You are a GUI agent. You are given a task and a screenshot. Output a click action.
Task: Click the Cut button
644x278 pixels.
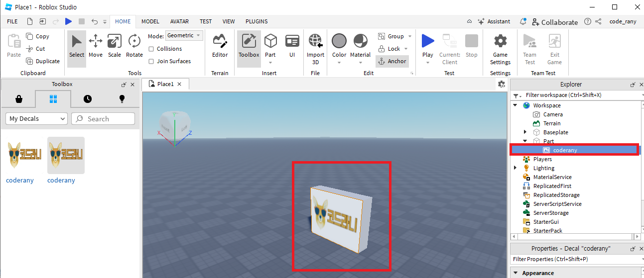(36, 49)
